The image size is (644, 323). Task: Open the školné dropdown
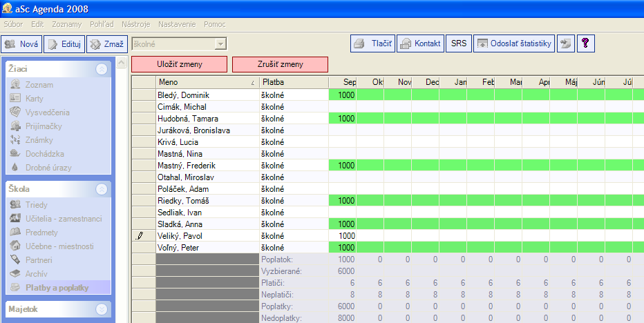click(x=220, y=44)
